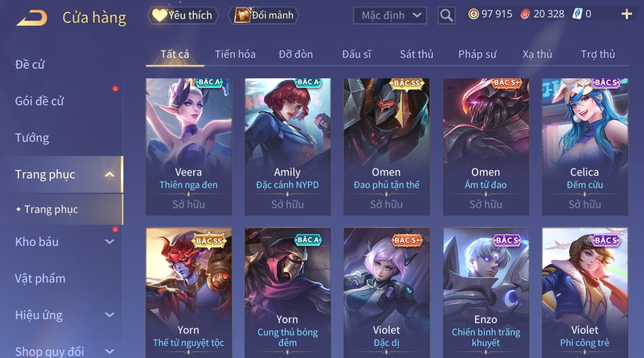Image resolution: width=644 pixels, height=358 pixels.
Task: Open Tướng in the sidebar
Action: point(32,138)
